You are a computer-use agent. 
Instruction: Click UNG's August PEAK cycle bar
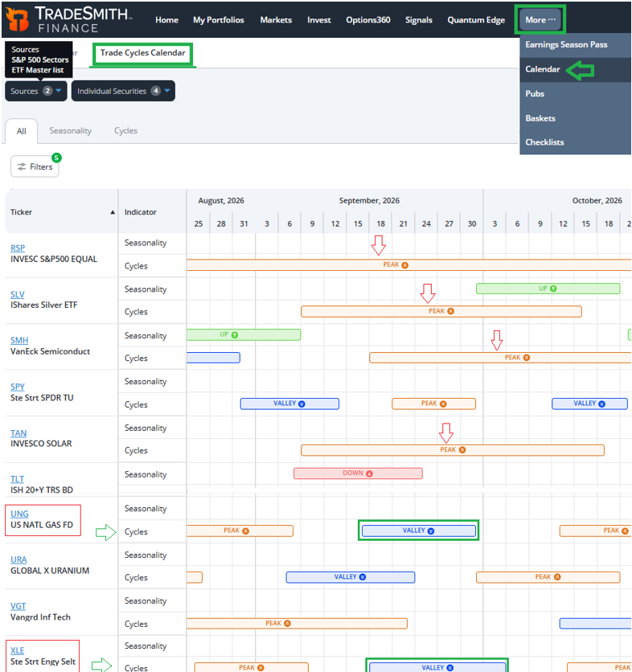[240, 531]
